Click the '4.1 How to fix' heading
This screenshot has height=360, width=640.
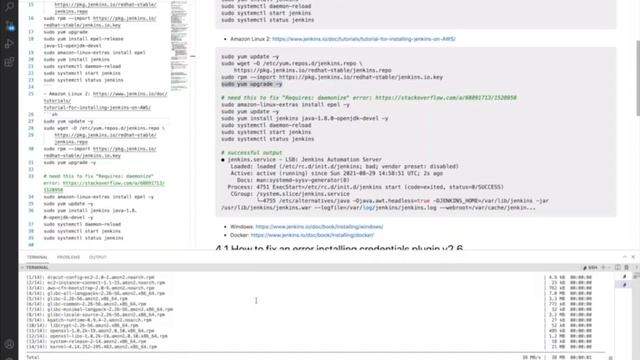coord(339,248)
